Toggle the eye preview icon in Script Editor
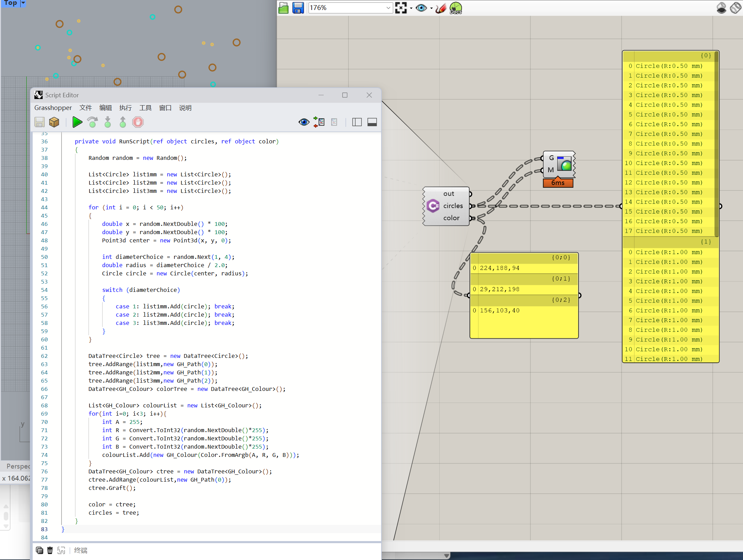The height and width of the screenshot is (560, 743). pyautogui.click(x=304, y=122)
